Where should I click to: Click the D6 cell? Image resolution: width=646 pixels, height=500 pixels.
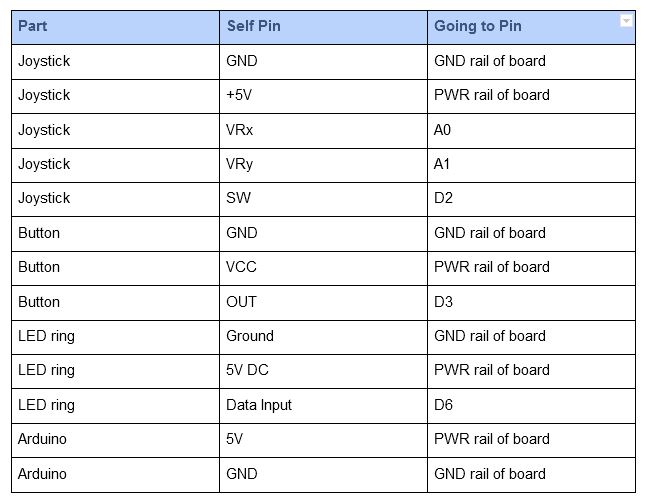[x=443, y=404]
